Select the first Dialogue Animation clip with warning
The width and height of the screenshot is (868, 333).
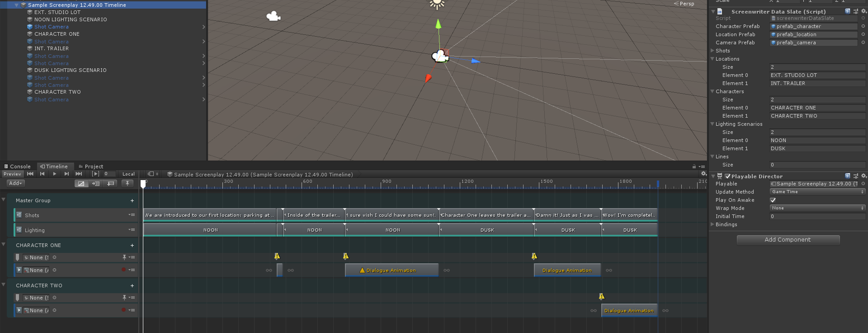pyautogui.click(x=392, y=270)
